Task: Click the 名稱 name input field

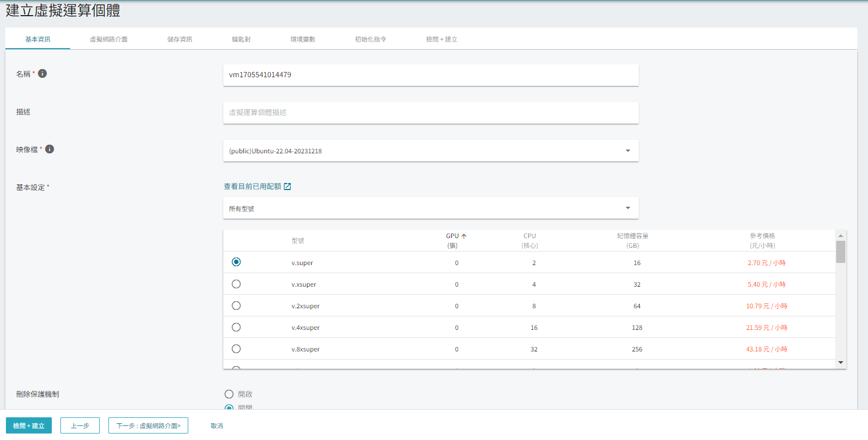Action: (x=431, y=75)
